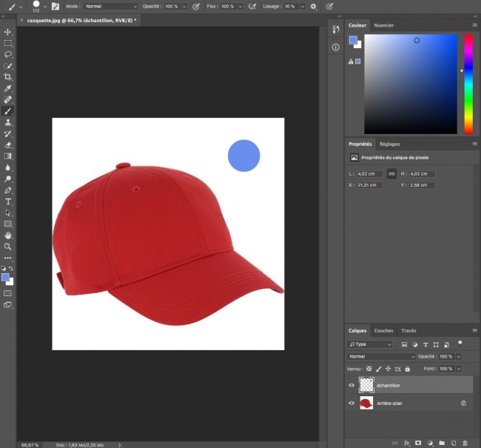Image resolution: width=481 pixels, height=448 pixels.
Task: Select the Dodge tool
Action: 8,179
